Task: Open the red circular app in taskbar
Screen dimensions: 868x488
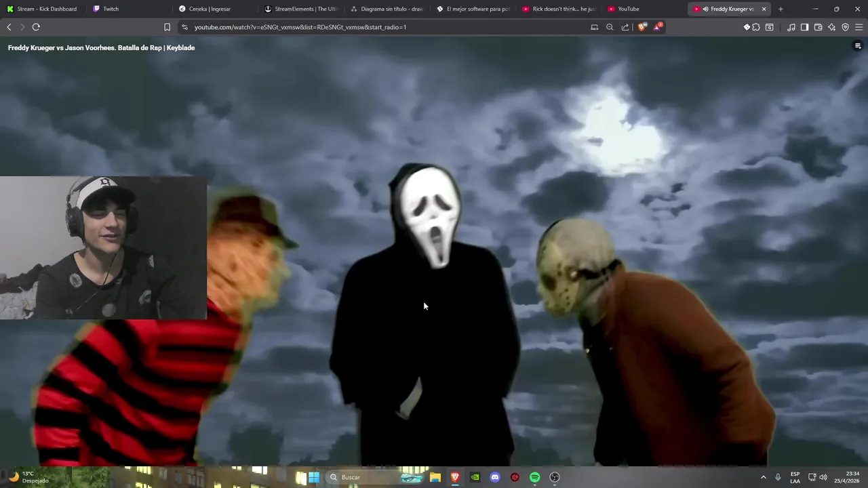Action: click(x=515, y=477)
